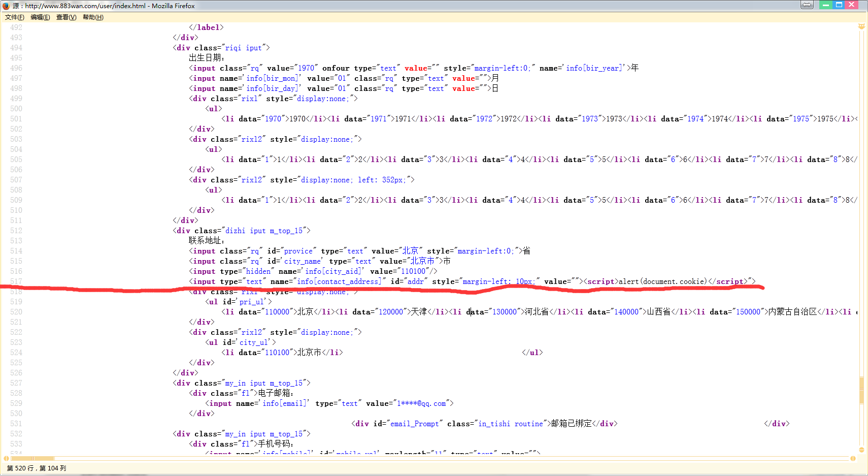This screenshot has height=476, width=868.
Task: Click the cat-shaped scroll-up icon atop vertical scrollbar
Action: coord(861,26)
